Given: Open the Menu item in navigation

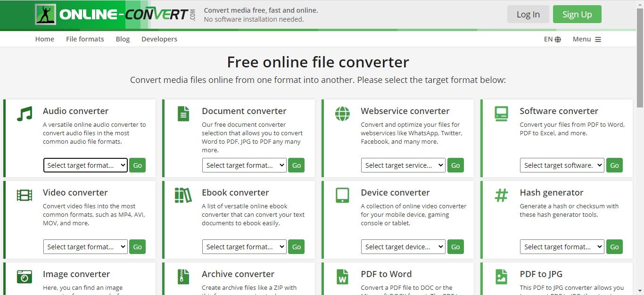Looking at the screenshot, I should point(587,39).
